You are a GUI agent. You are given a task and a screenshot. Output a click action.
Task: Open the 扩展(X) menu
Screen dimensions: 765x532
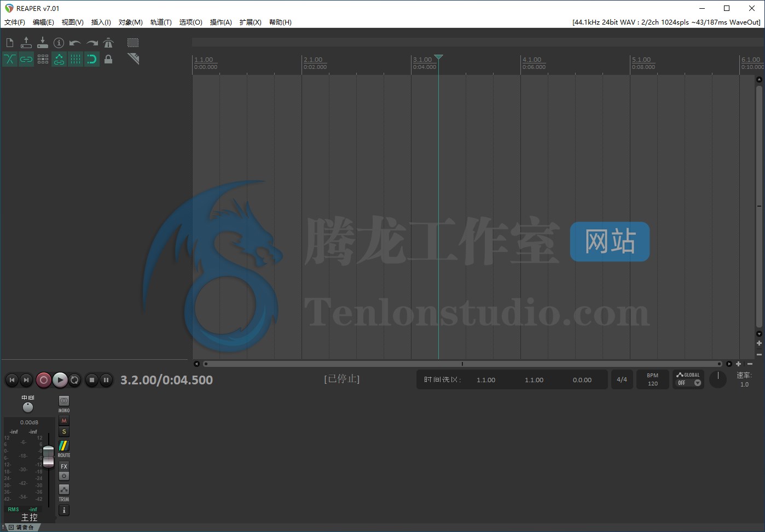pos(250,22)
